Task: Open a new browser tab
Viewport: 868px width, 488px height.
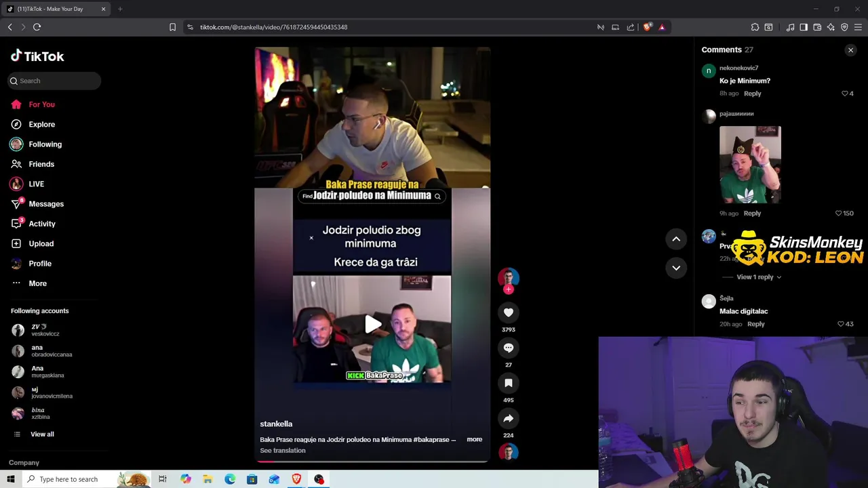Action: (x=120, y=9)
